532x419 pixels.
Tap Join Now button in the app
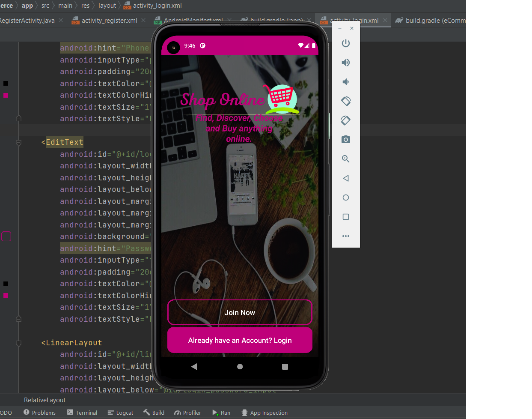(240, 312)
